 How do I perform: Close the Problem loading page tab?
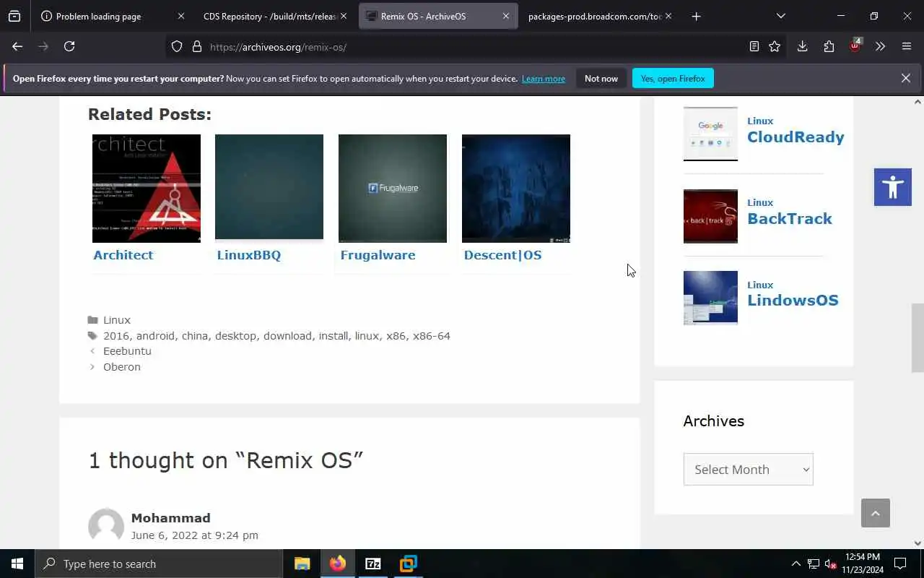point(180,16)
